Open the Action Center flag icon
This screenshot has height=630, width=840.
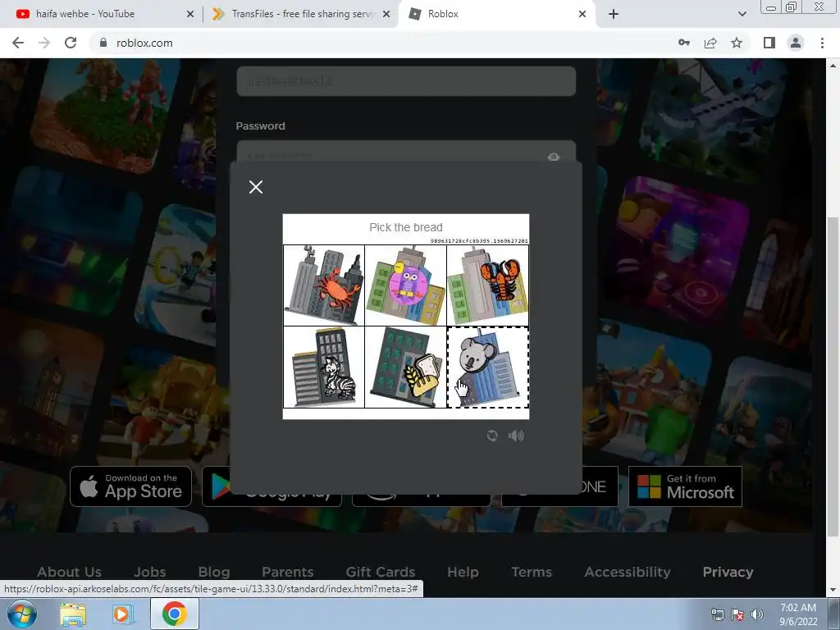(x=737, y=614)
